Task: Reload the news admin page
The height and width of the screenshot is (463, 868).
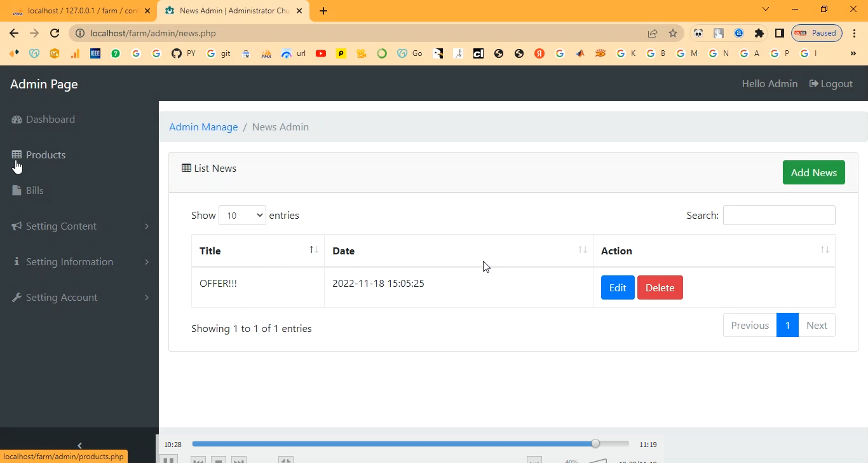Action: coord(55,34)
